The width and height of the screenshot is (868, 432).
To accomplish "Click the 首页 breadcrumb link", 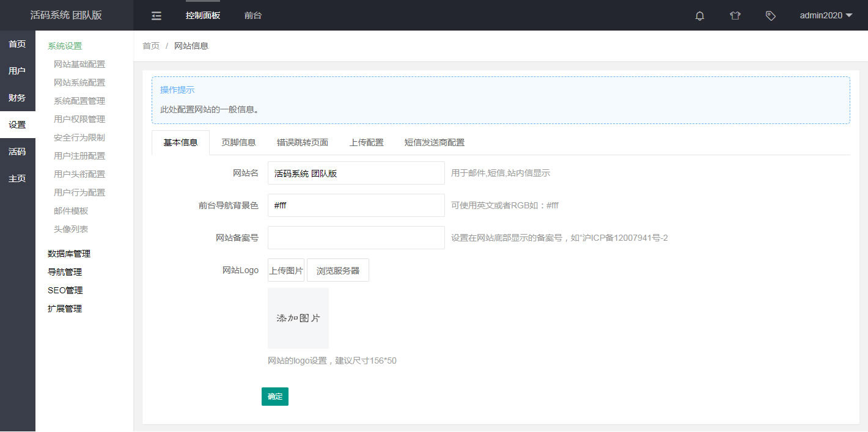I will tap(151, 46).
